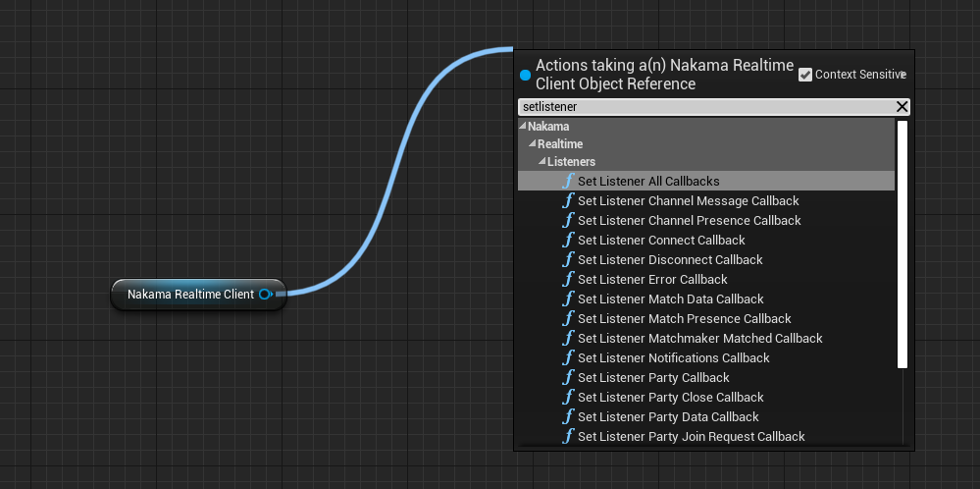Image resolution: width=980 pixels, height=489 pixels.
Task: Collapse the Realtime category
Action: click(x=533, y=143)
